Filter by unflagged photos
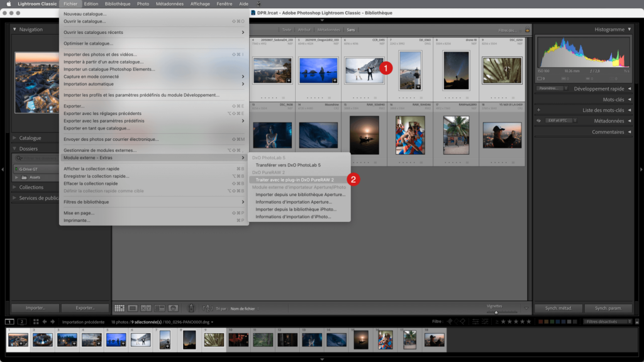 click(x=456, y=321)
